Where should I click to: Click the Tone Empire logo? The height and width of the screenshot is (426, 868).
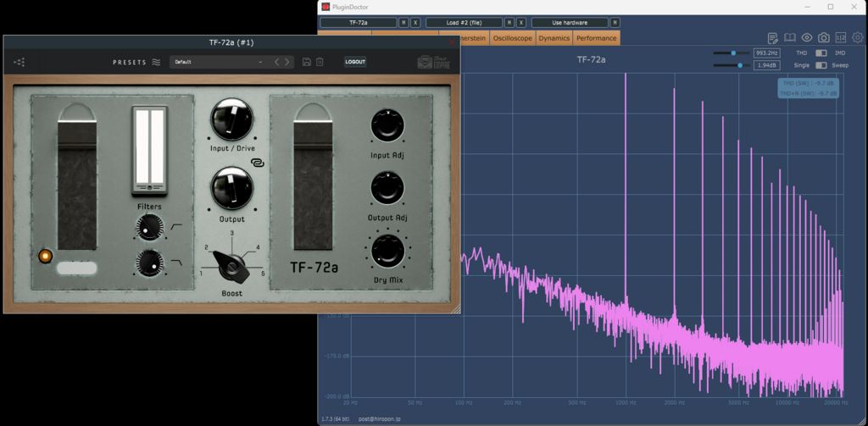pyautogui.click(x=434, y=62)
